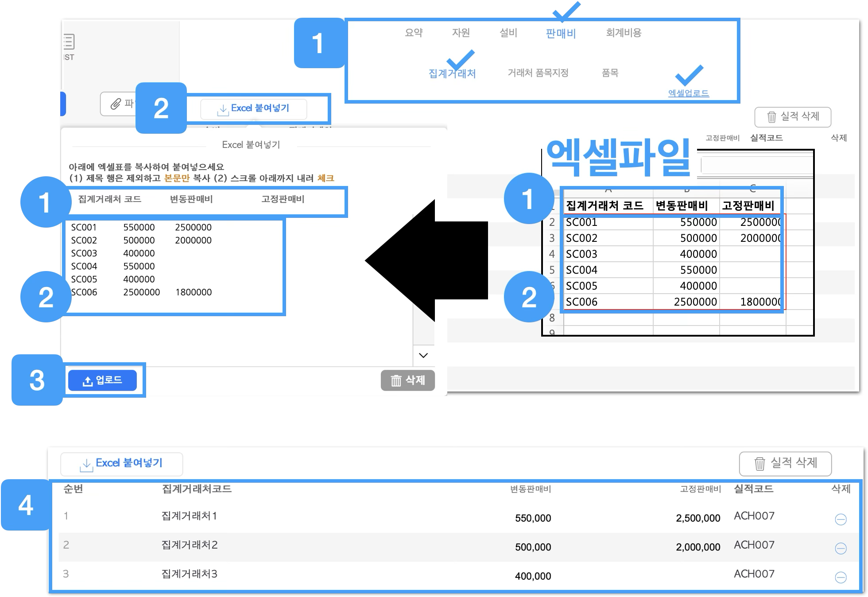Click the upper 실적 삭제 button
This screenshot has height=597, width=868.
tap(792, 117)
